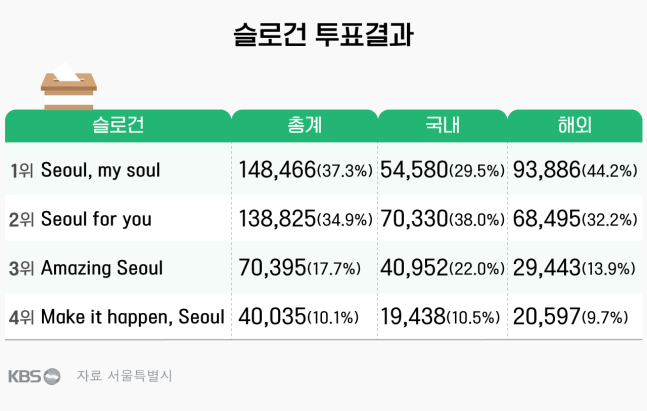Screen dimensions: 647x411
Task: Click the Amazing Seoul slogan text
Action: (x=102, y=268)
